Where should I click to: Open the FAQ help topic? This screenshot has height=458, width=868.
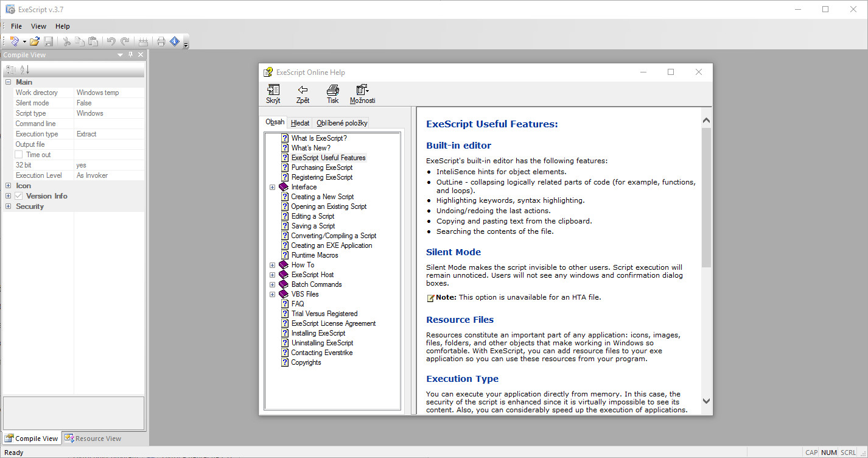(x=298, y=304)
